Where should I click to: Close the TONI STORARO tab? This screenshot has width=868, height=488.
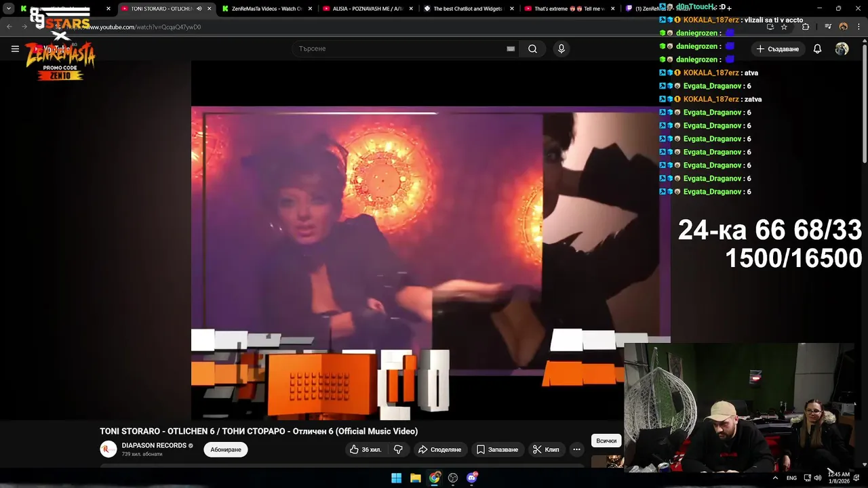(209, 9)
